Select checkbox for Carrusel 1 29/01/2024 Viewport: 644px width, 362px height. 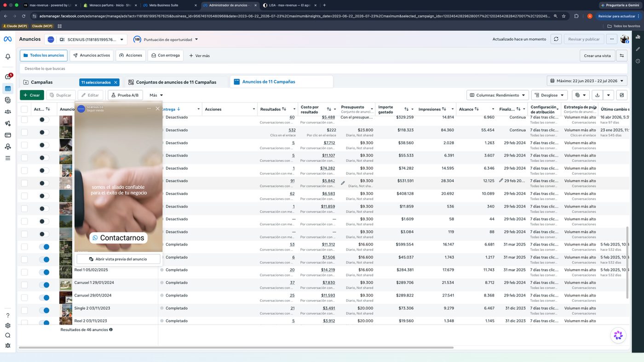[x=24, y=285]
